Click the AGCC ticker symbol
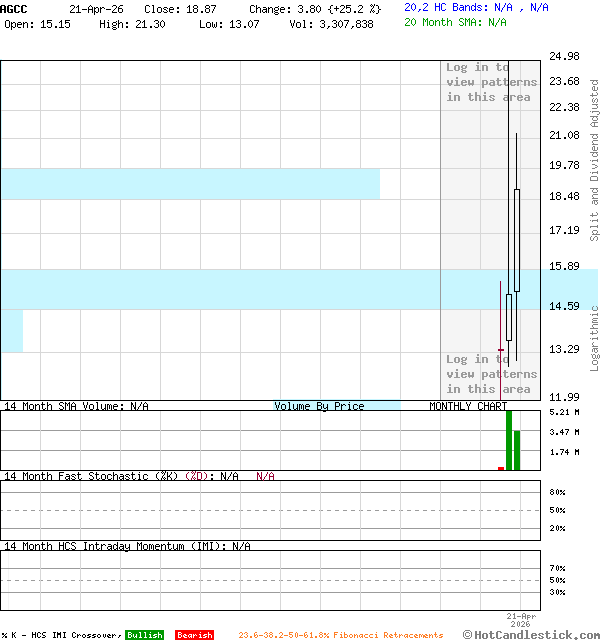This screenshot has width=600, height=640. tap(14, 8)
